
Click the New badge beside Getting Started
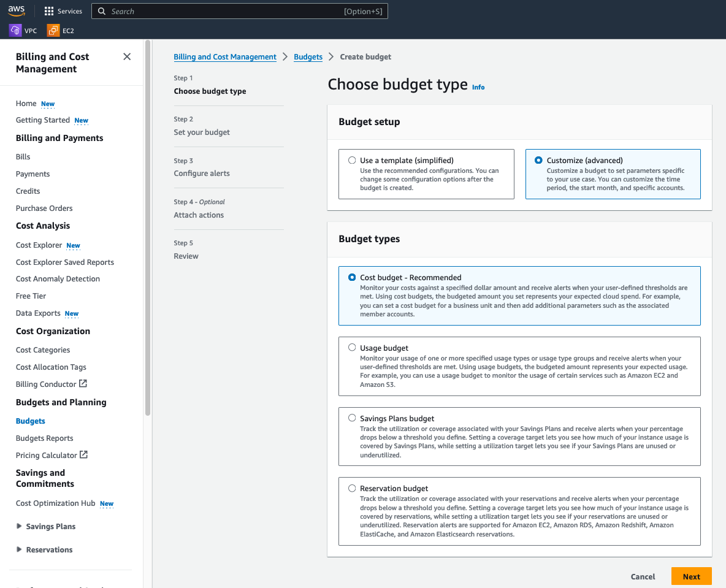coord(81,120)
